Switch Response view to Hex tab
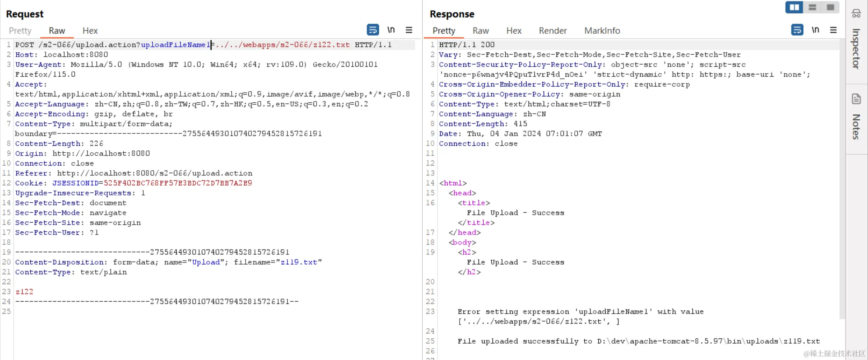The width and height of the screenshot is (868, 360). pos(514,31)
